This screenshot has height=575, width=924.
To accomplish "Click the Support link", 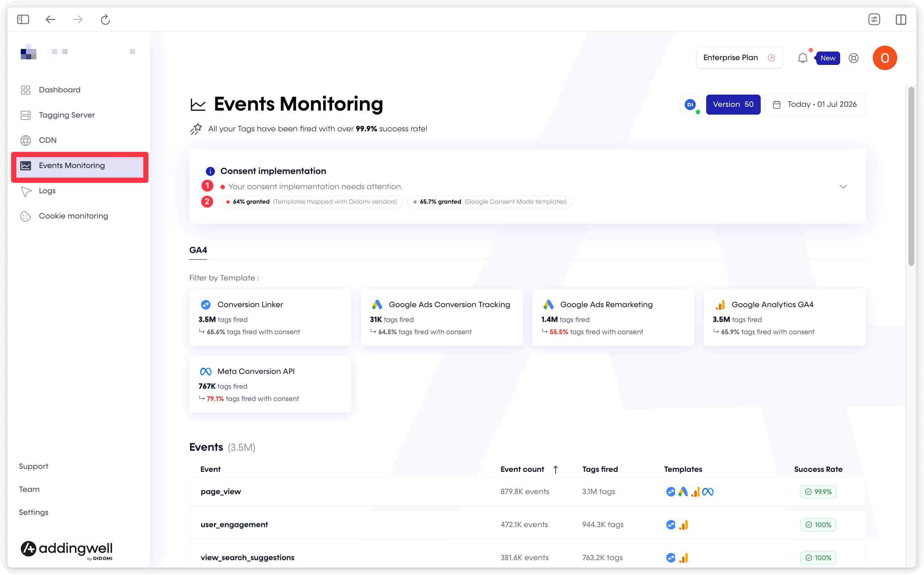I will pyautogui.click(x=33, y=466).
